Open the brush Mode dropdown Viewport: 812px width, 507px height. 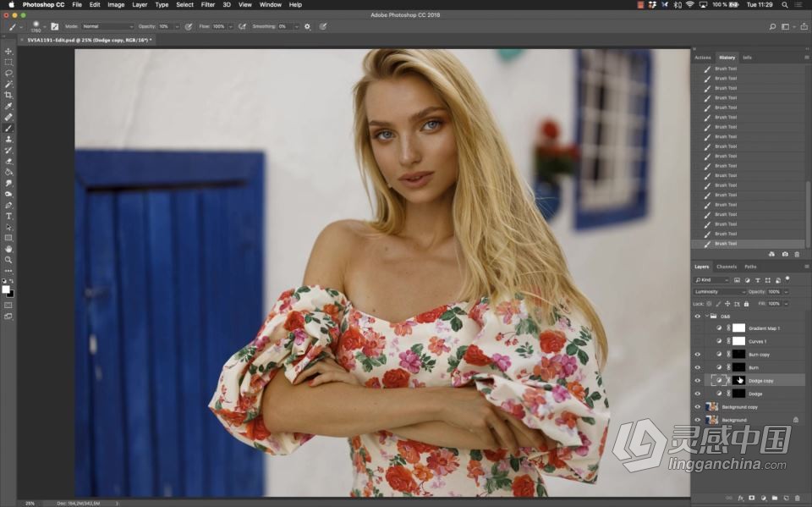107,26
